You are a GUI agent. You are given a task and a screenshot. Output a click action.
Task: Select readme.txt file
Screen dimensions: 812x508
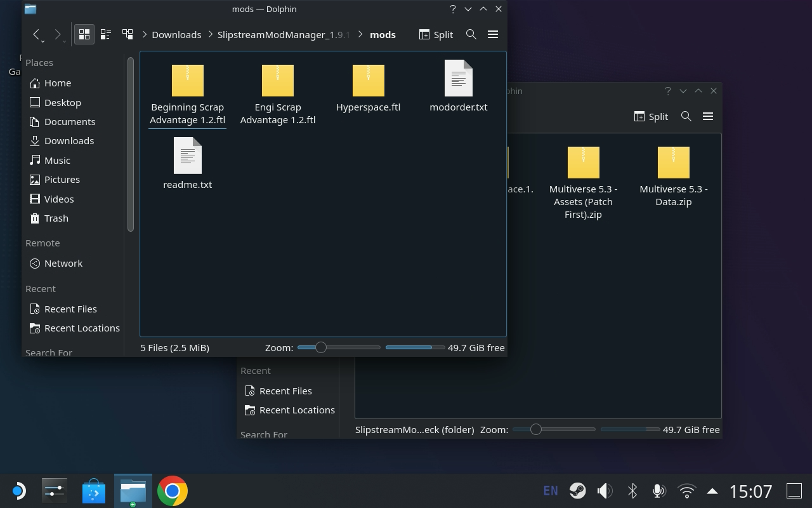[x=188, y=164]
